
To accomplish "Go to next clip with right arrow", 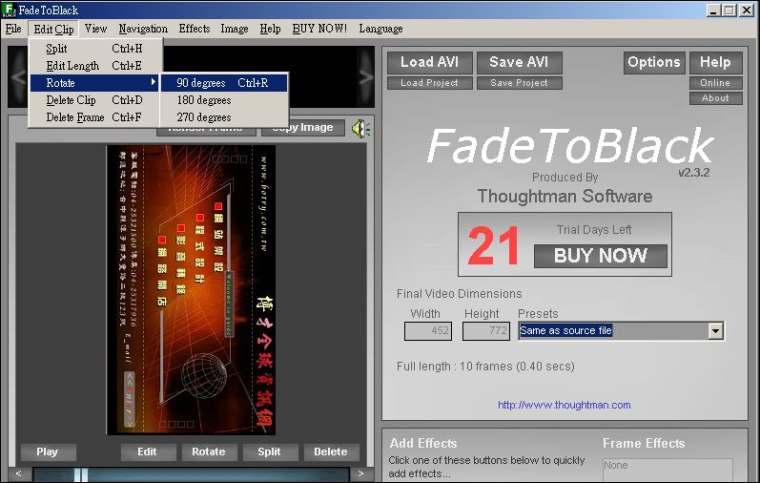I will (x=366, y=77).
